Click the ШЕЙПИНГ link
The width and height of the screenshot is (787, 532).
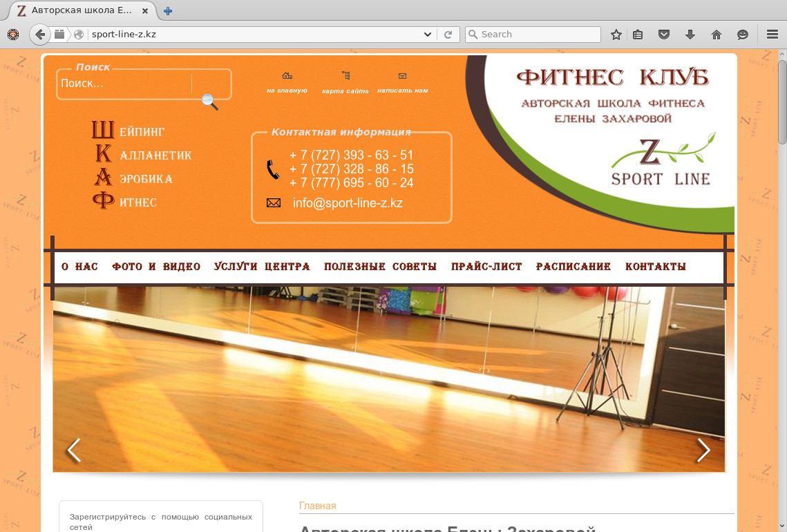pos(128,130)
